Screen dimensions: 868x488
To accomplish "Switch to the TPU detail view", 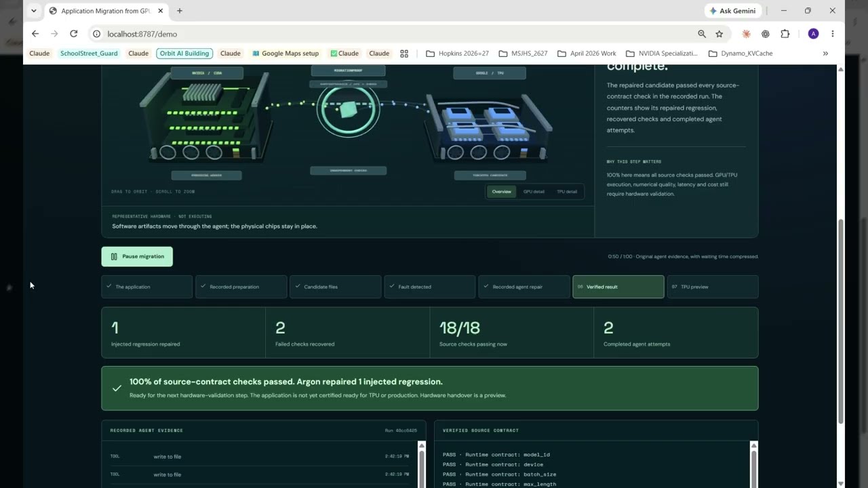I will pos(567,192).
